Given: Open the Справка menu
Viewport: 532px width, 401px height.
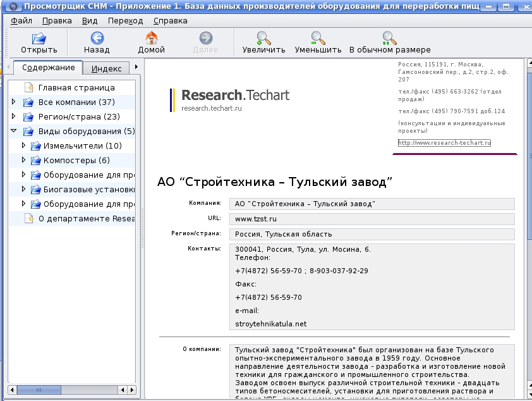Looking at the screenshot, I should 171,21.
